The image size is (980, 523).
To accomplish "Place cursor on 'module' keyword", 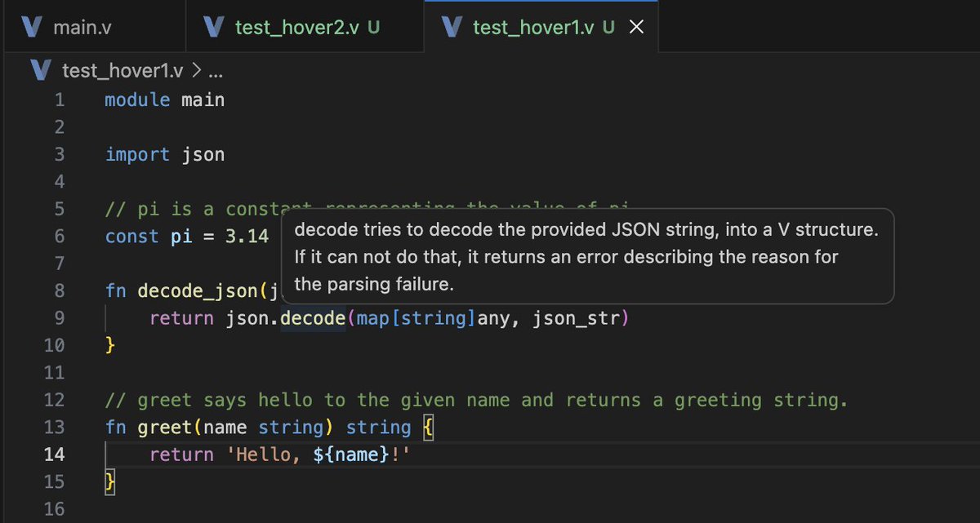I will point(138,100).
